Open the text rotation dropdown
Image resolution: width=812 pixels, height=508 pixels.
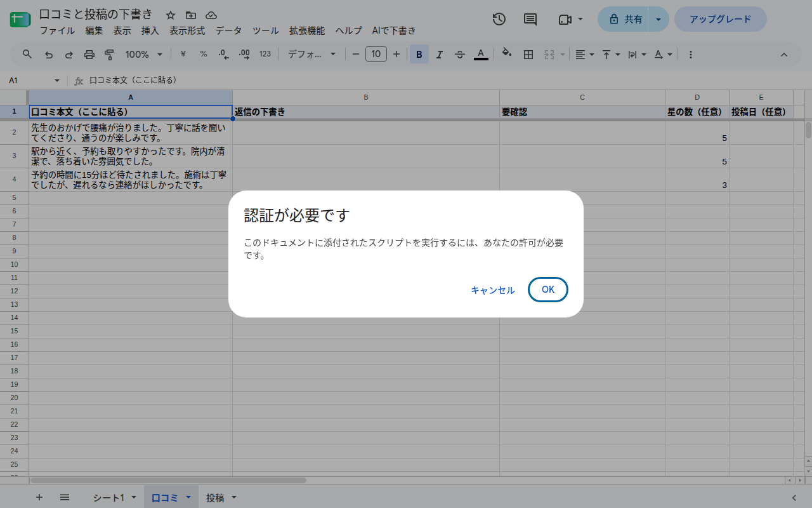(663, 55)
